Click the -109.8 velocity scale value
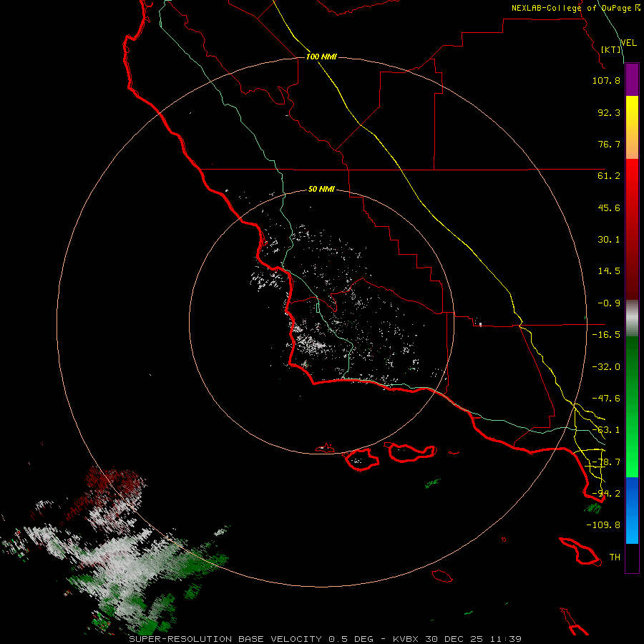644x644 pixels. coord(603,525)
